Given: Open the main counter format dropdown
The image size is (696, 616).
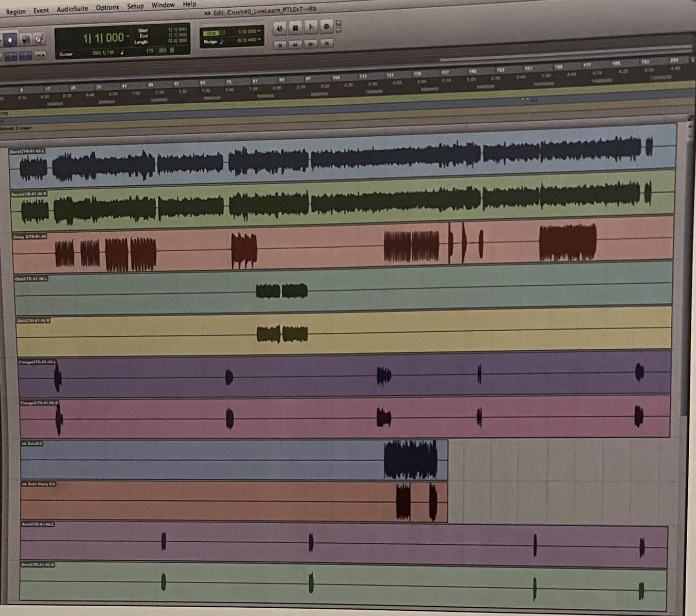Looking at the screenshot, I should (128, 37).
